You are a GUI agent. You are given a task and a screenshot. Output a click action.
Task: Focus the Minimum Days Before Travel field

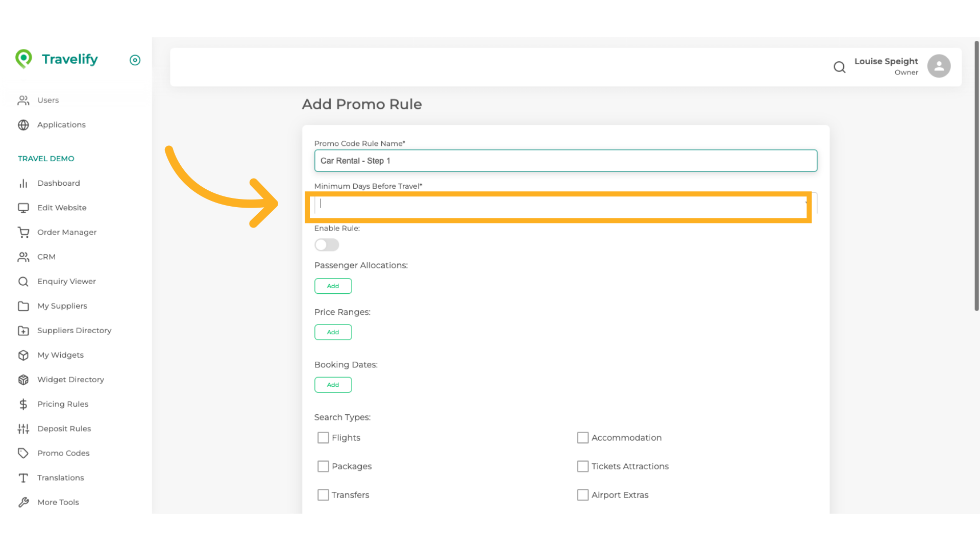click(561, 204)
